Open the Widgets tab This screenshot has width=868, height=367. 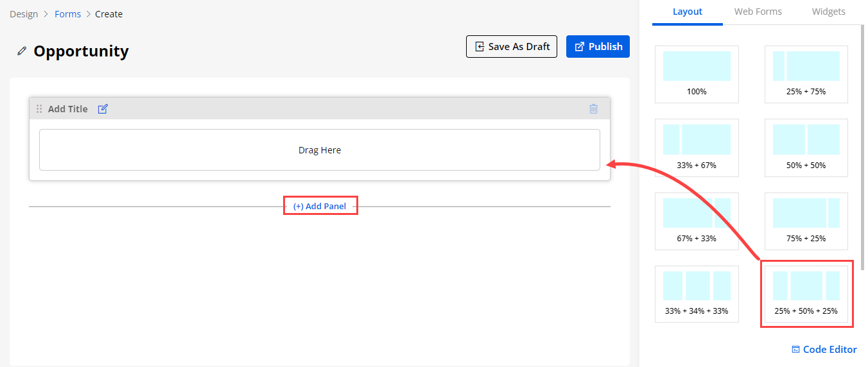828,12
